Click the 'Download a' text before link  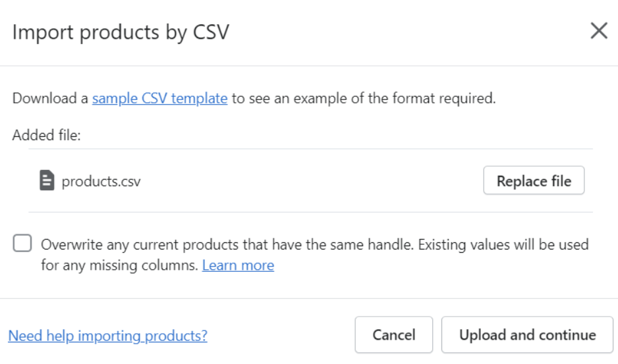[50, 98]
